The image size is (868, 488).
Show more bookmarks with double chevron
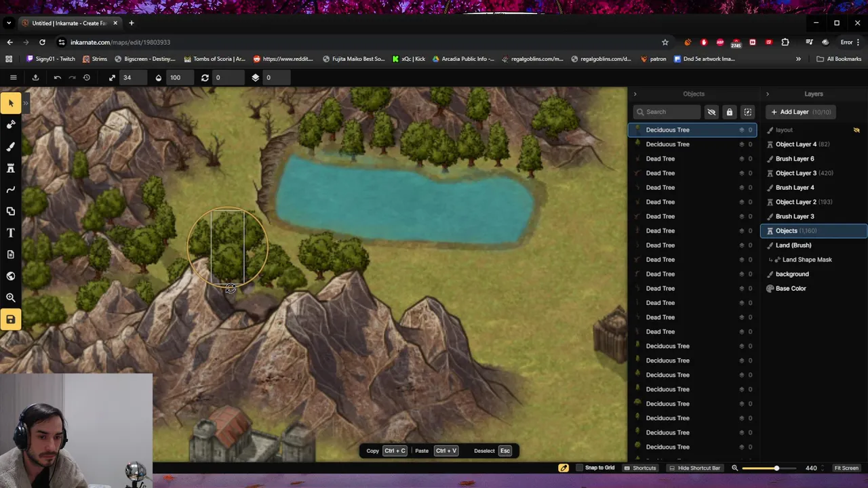798,59
